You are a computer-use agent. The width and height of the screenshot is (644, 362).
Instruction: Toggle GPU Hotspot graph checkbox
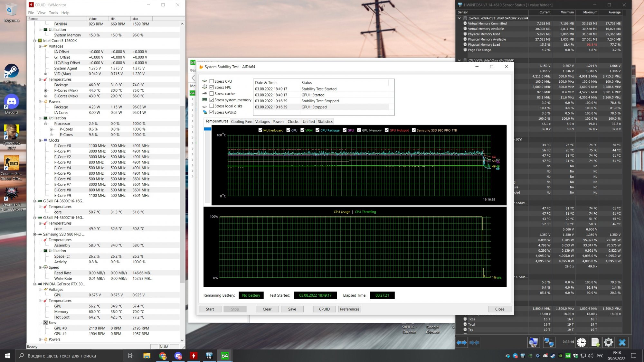point(386,130)
